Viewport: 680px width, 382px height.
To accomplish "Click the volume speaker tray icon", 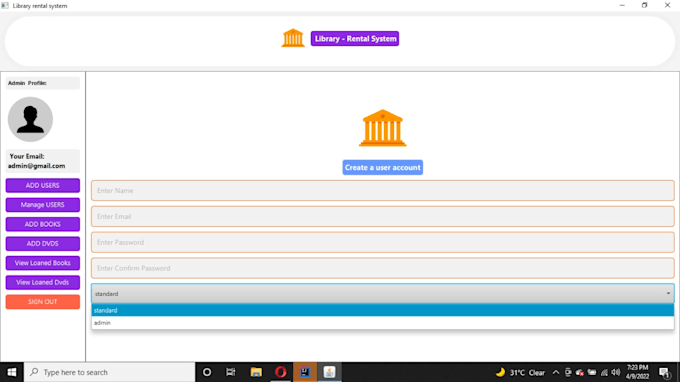I will click(x=615, y=372).
